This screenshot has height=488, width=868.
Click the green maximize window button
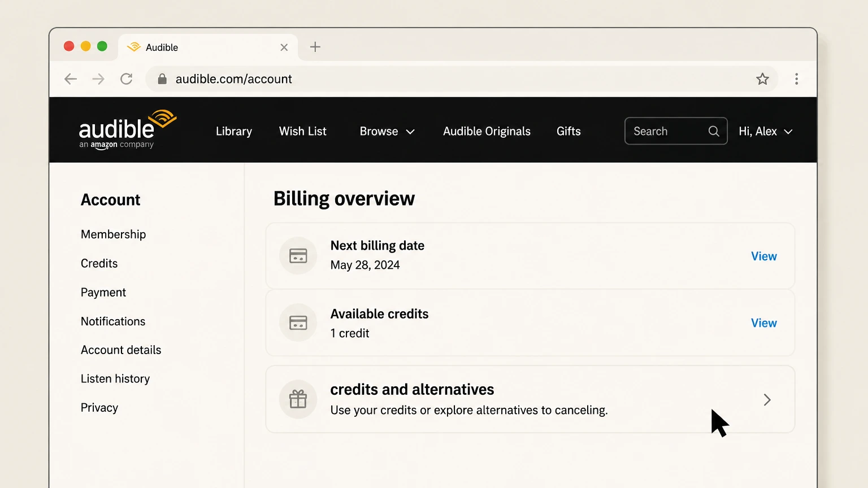[102, 46]
